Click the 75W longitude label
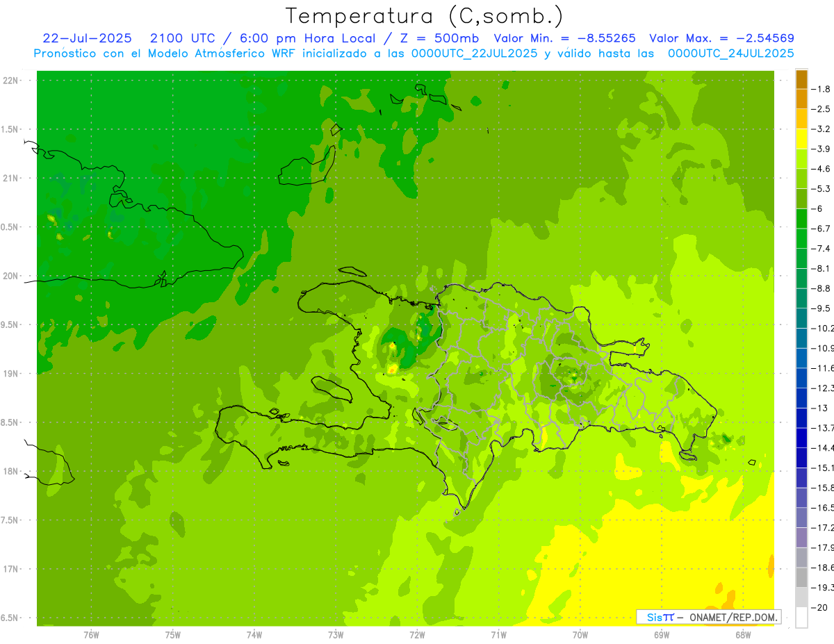This screenshot has width=834, height=644. 173,635
